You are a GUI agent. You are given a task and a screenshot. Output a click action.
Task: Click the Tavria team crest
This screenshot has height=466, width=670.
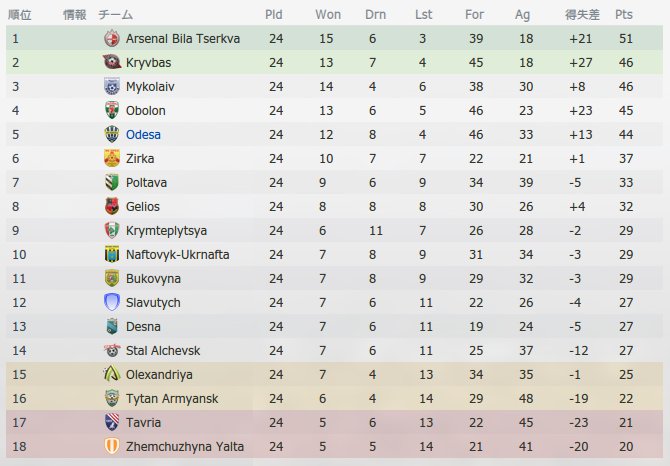pyautogui.click(x=112, y=422)
